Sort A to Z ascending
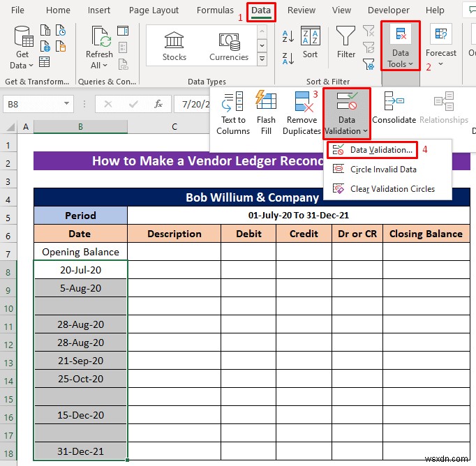476x466 pixels. (288, 36)
